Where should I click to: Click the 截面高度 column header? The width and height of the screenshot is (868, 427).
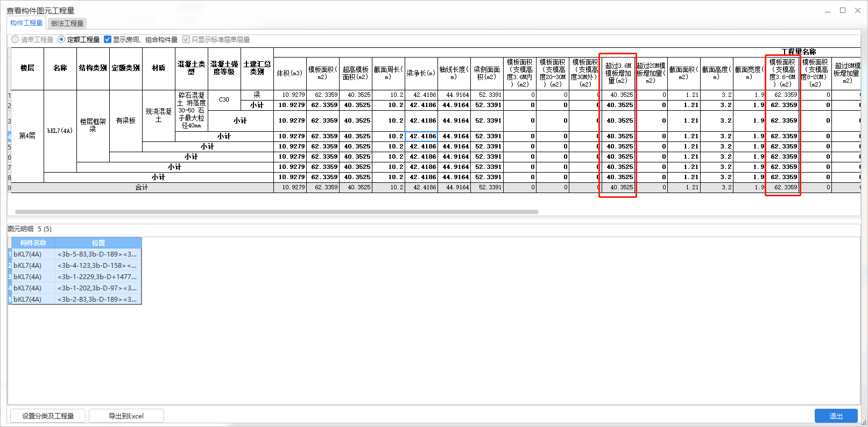(x=717, y=73)
